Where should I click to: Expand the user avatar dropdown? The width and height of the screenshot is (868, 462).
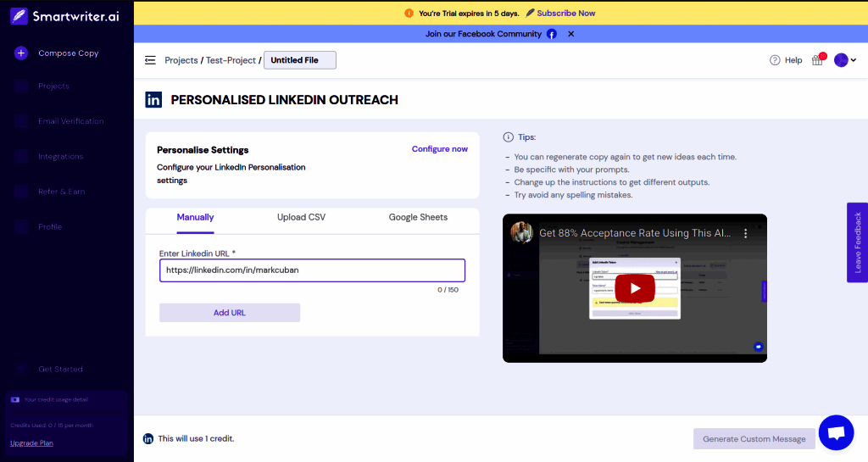(845, 60)
